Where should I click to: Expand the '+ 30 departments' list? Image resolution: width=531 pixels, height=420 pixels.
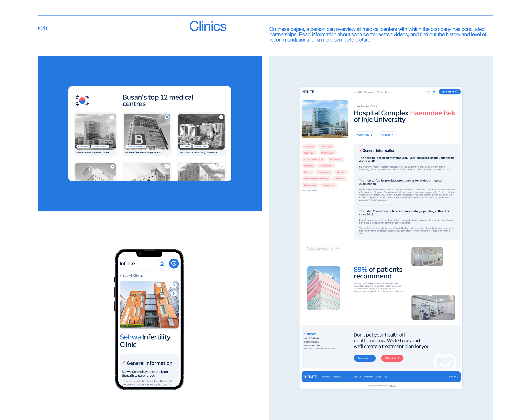coord(309,190)
